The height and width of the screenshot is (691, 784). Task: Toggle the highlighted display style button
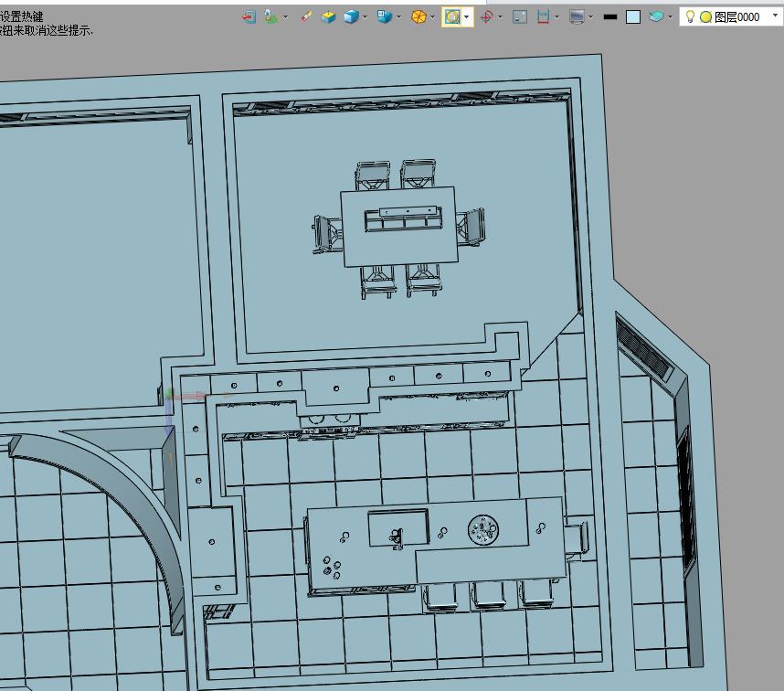[452, 17]
